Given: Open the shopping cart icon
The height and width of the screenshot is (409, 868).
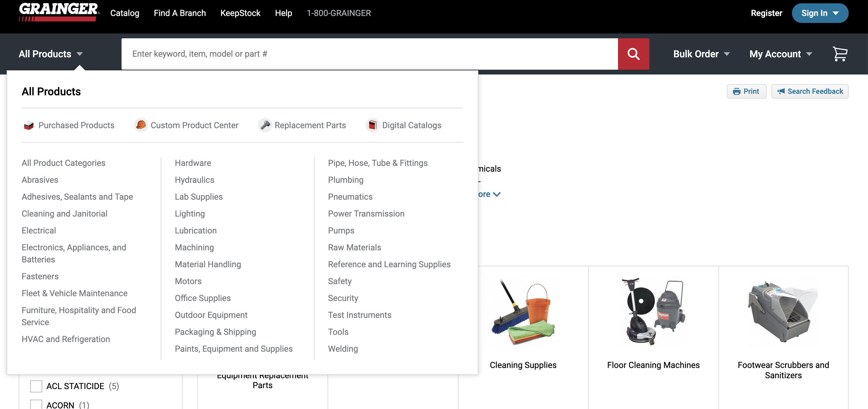Looking at the screenshot, I should (x=840, y=54).
